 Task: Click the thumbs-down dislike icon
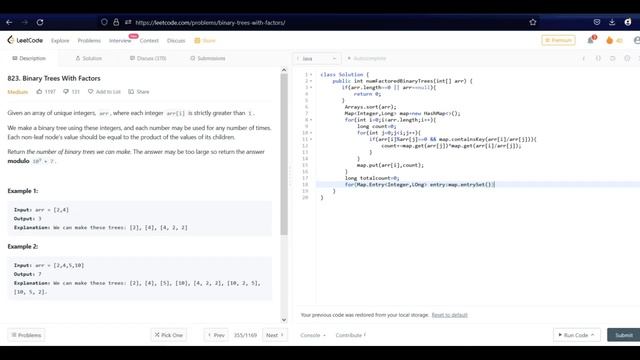(66, 91)
